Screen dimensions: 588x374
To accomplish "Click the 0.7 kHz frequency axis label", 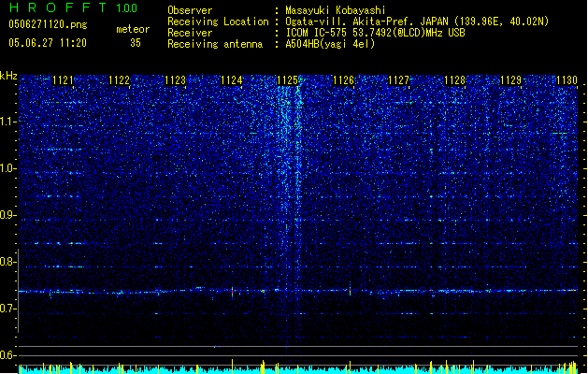I will coord(8,309).
